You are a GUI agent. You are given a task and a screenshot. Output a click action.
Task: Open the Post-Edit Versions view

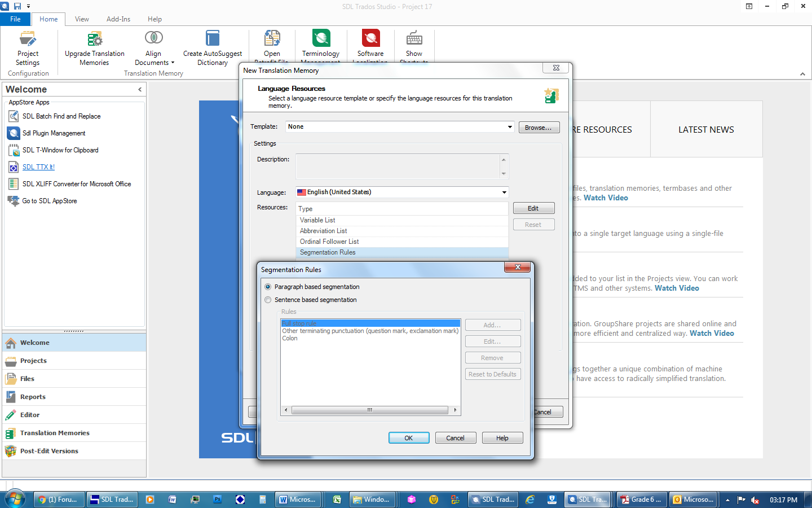pyautogui.click(x=74, y=451)
